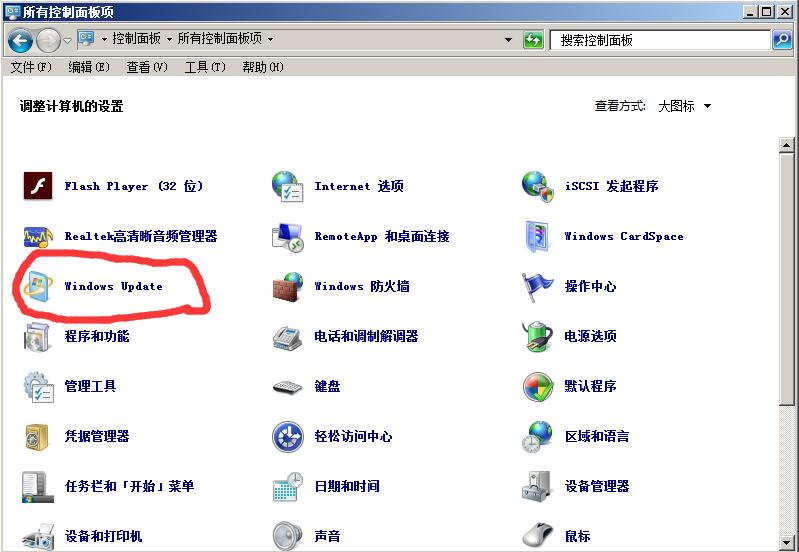Open the 默认程序 icon

[x=537, y=386]
